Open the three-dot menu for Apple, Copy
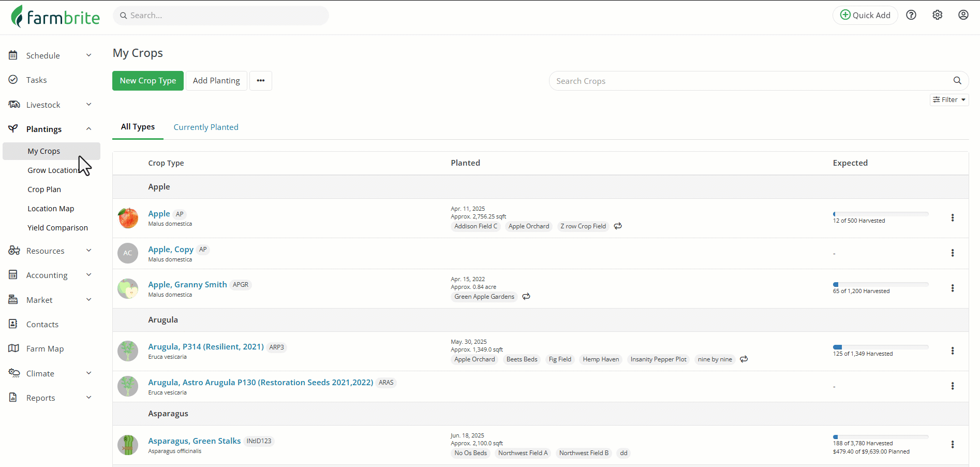The width and height of the screenshot is (980, 467). click(953, 253)
